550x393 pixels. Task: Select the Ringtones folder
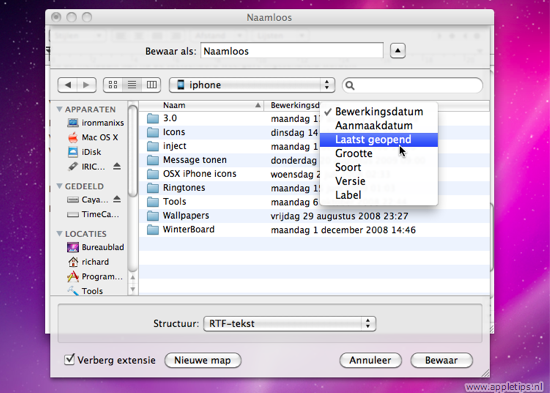coord(176,188)
